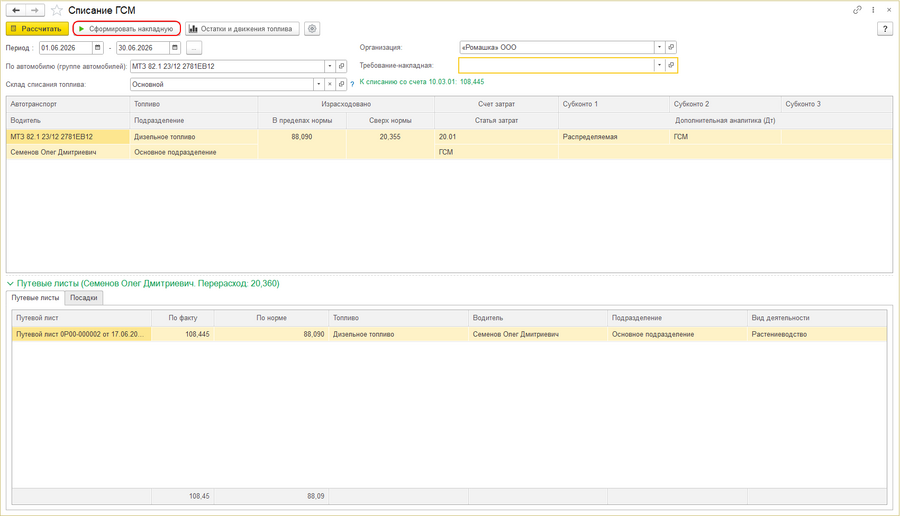Edit the period start date field
The width and height of the screenshot is (900, 516).
(x=65, y=48)
